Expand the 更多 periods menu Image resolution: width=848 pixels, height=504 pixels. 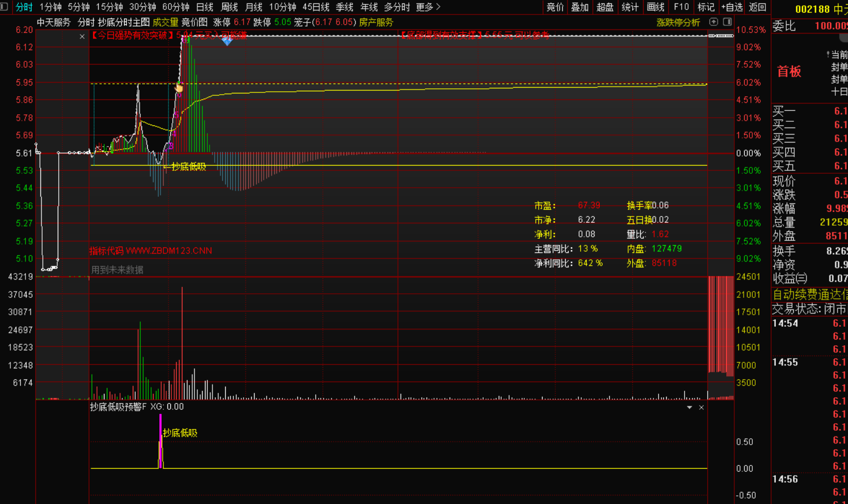coord(428,7)
